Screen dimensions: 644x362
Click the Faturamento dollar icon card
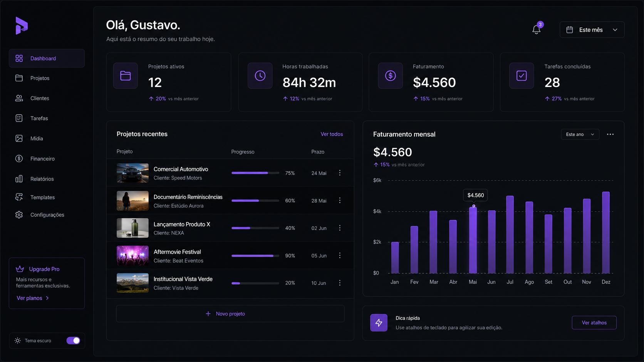pyautogui.click(x=391, y=76)
